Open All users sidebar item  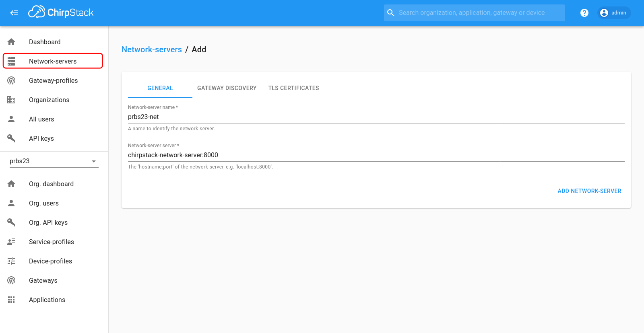tap(54, 119)
